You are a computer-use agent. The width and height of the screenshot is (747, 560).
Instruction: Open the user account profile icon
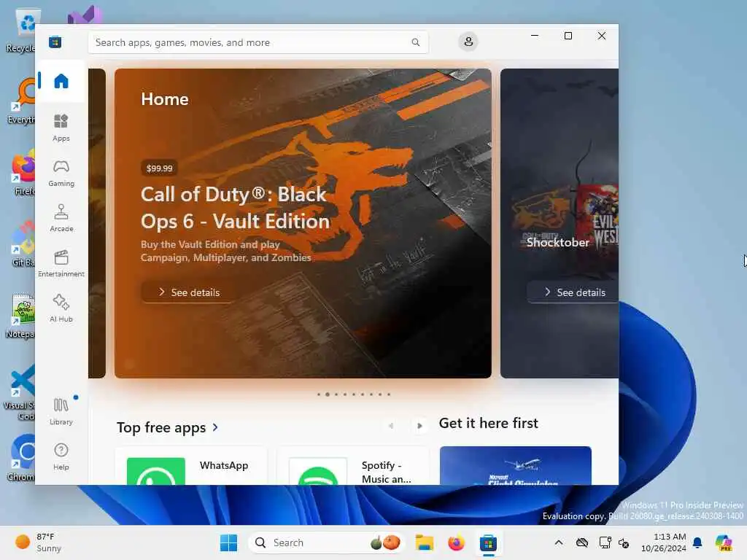[x=468, y=42]
